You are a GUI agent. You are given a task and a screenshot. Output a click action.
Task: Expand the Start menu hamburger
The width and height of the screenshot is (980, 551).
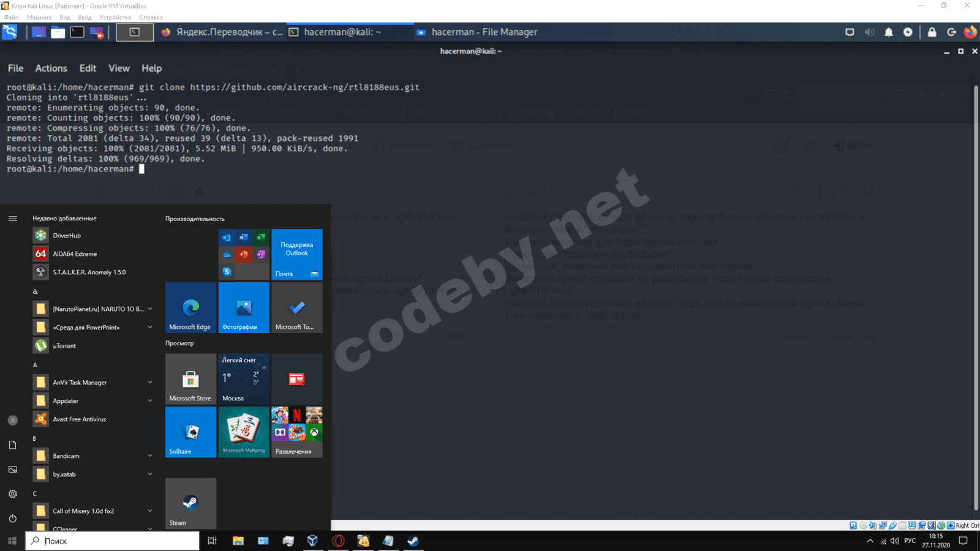[x=12, y=219]
